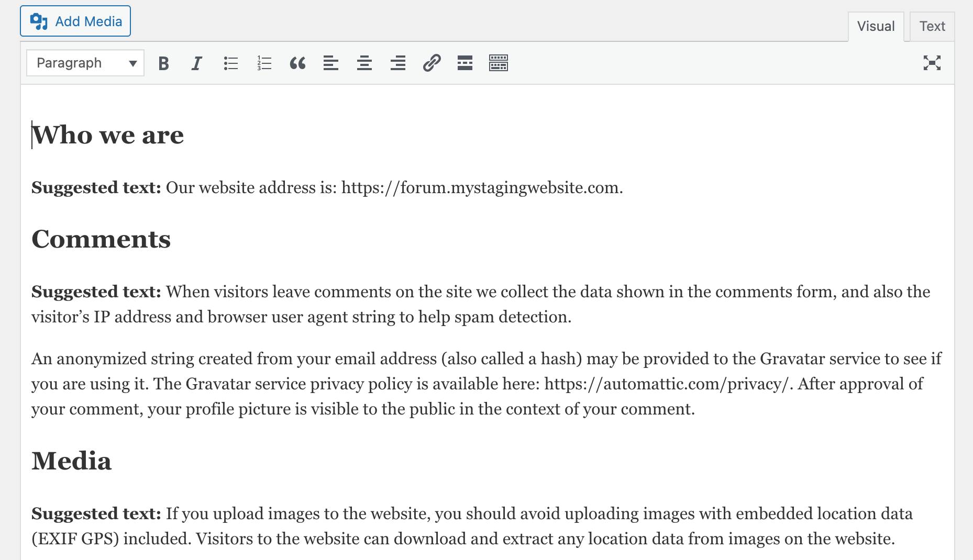Click the 'Comments' heading

click(101, 239)
